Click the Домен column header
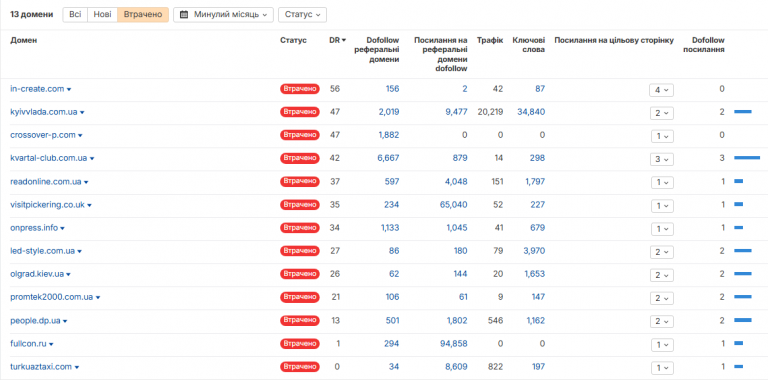Viewport: 768px width, 380px height. click(24, 40)
